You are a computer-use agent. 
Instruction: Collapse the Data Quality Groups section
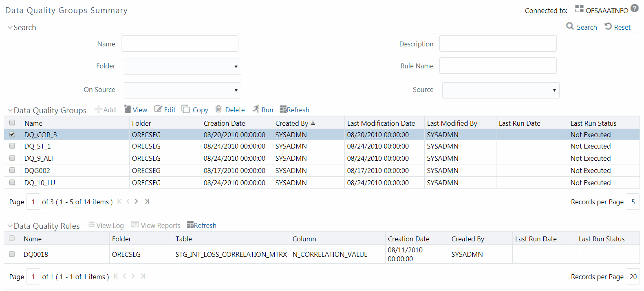click(x=10, y=110)
